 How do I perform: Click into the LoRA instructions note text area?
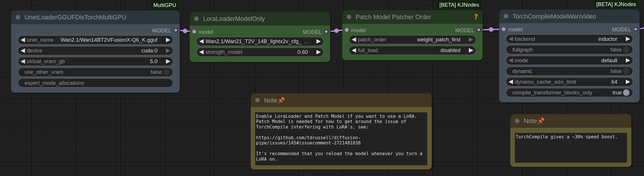tap(341, 139)
